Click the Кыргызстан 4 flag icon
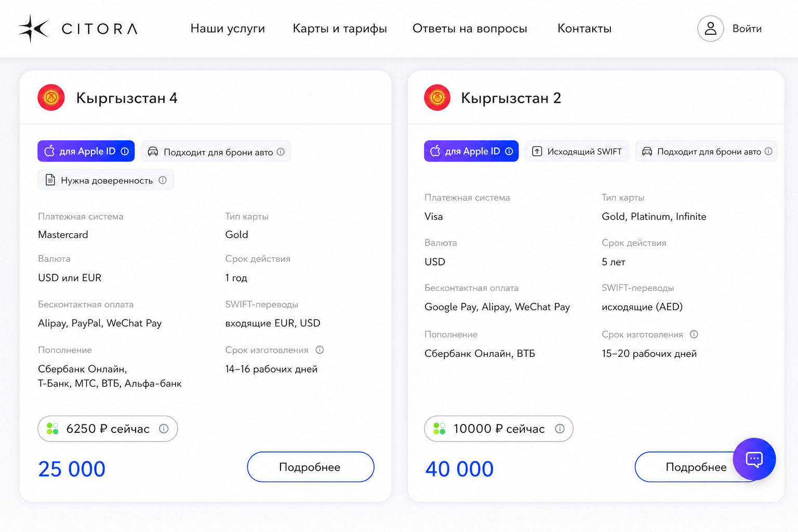This screenshot has height=532, width=798. pyautogui.click(x=51, y=98)
